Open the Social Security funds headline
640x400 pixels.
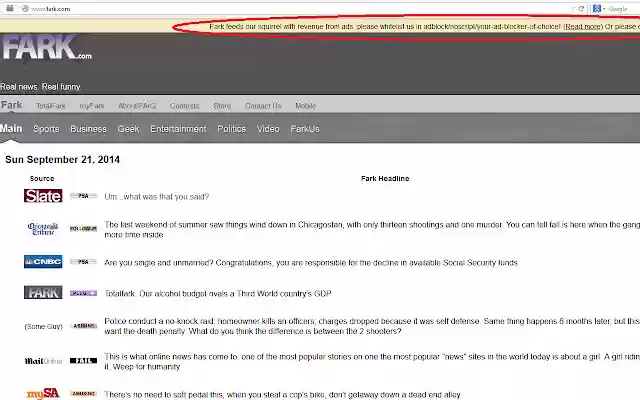coord(311,262)
